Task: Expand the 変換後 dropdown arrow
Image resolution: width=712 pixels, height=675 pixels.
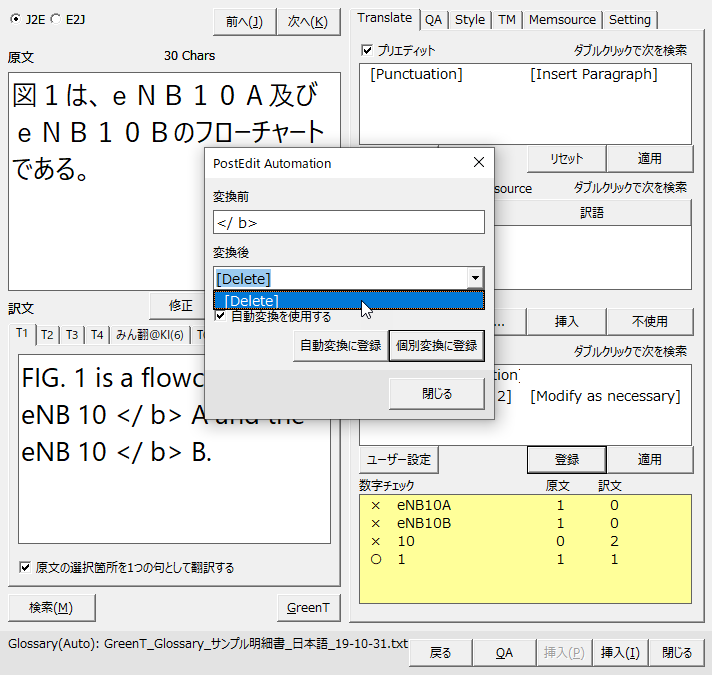Action: tap(475, 279)
